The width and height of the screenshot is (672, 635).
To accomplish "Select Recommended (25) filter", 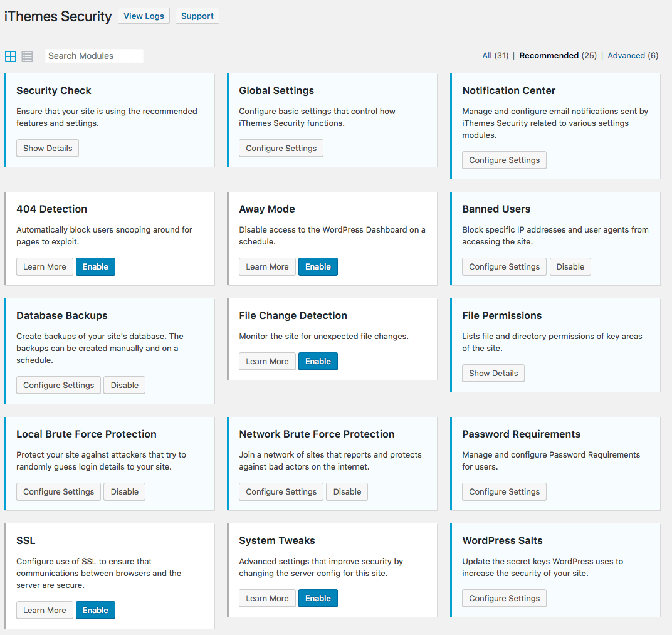I will [x=557, y=55].
